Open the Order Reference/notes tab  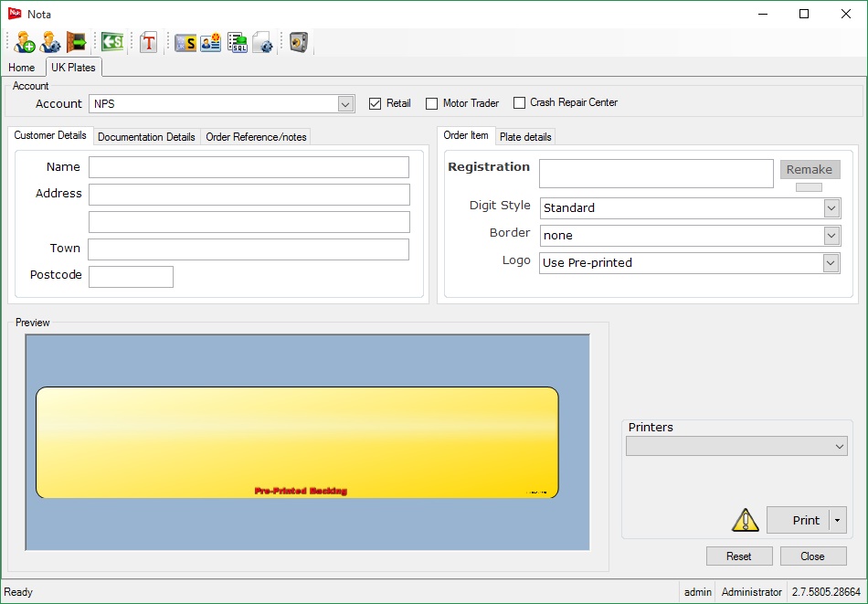[x=256, y=137]
